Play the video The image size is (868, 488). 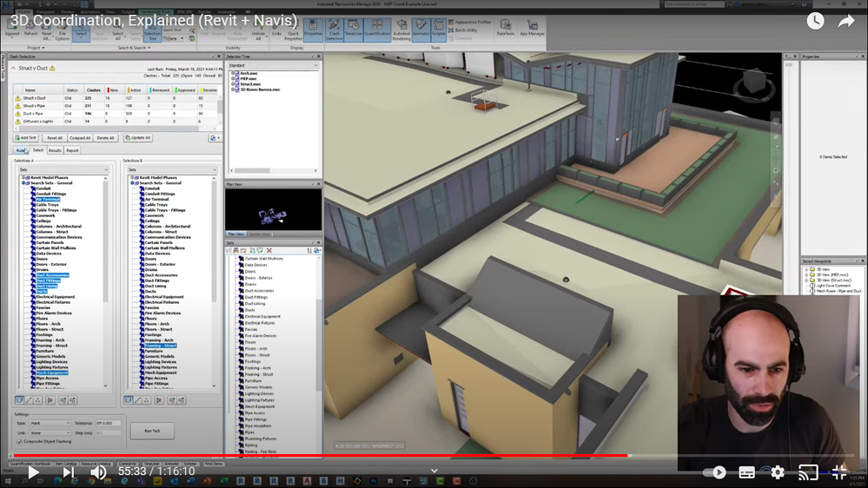[33, 472]
